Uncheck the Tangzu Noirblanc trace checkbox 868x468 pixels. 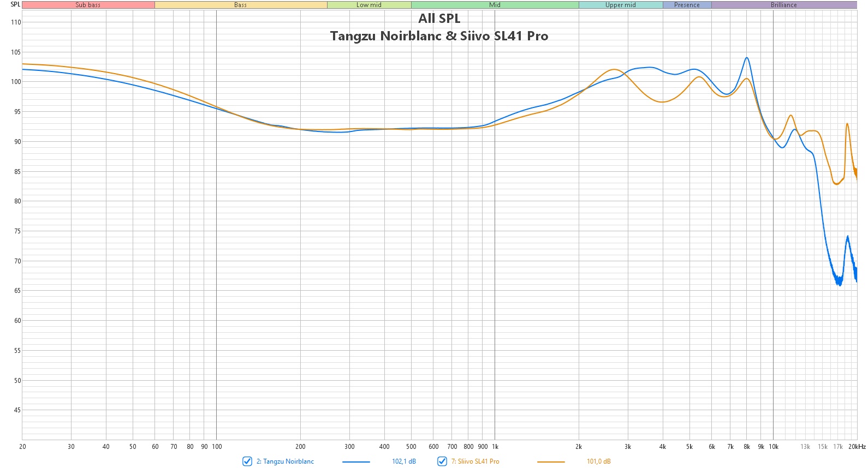[x=247, y=461]
